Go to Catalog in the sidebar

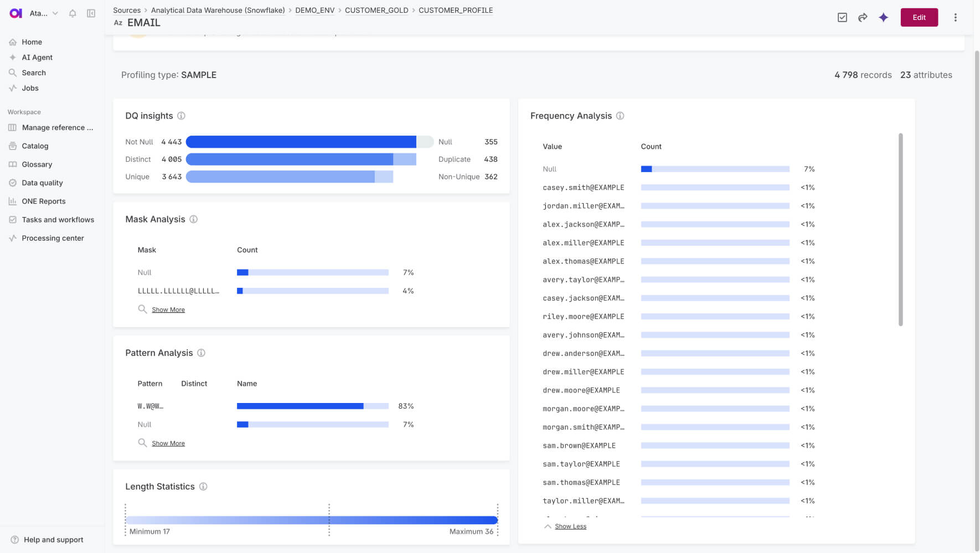tap(35, 146)
